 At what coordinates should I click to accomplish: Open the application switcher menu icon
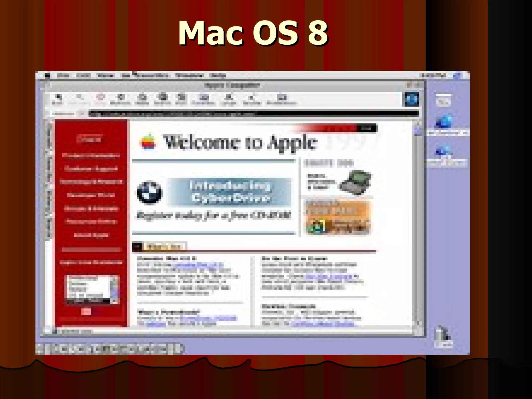click(458, 76)
